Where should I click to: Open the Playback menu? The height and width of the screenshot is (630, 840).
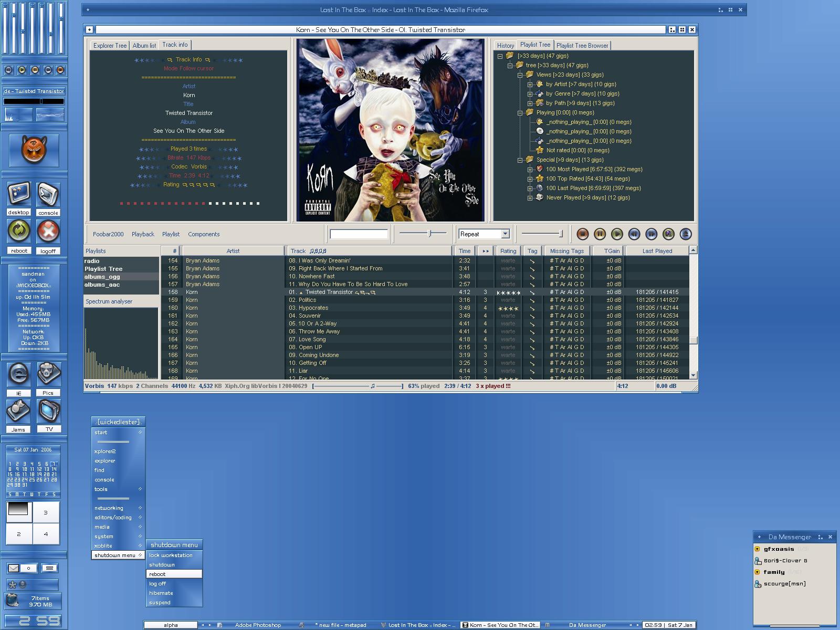click(143, 234)
